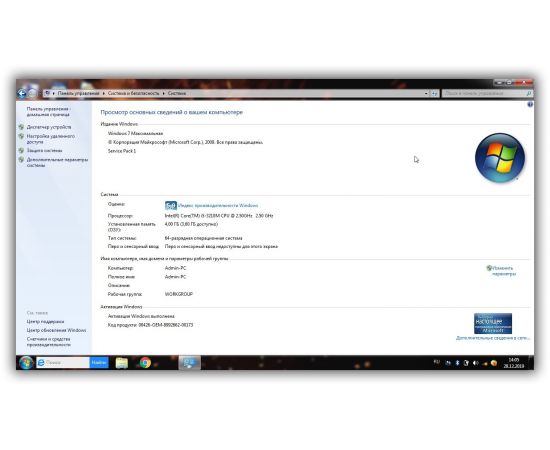Open 'Индекс производительности Windows' link
The image size is (550, 450).
click(x=218, y=206)
